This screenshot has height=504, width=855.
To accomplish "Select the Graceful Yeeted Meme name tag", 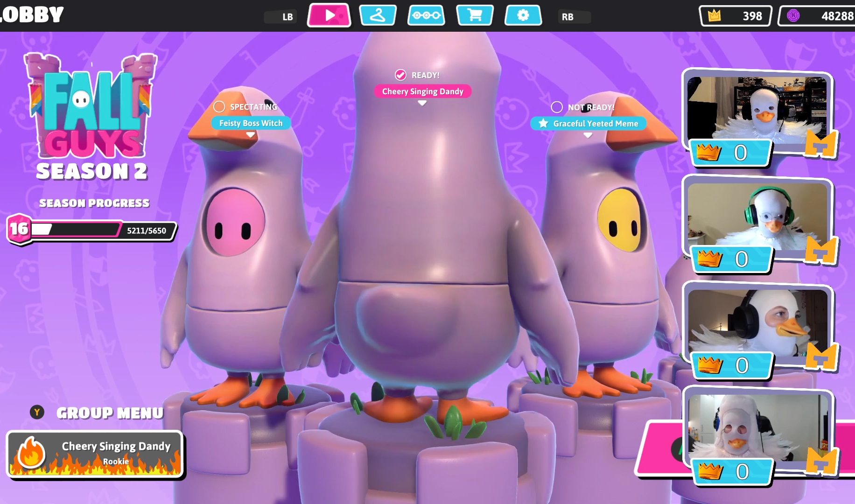I will 589,123.
